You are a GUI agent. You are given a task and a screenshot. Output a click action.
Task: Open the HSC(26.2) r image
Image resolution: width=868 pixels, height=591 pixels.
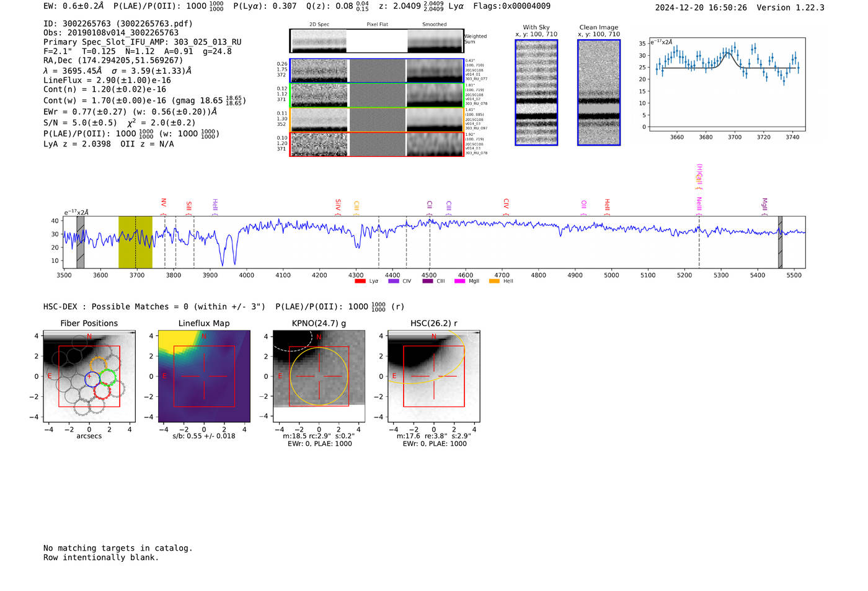[434, 376]
